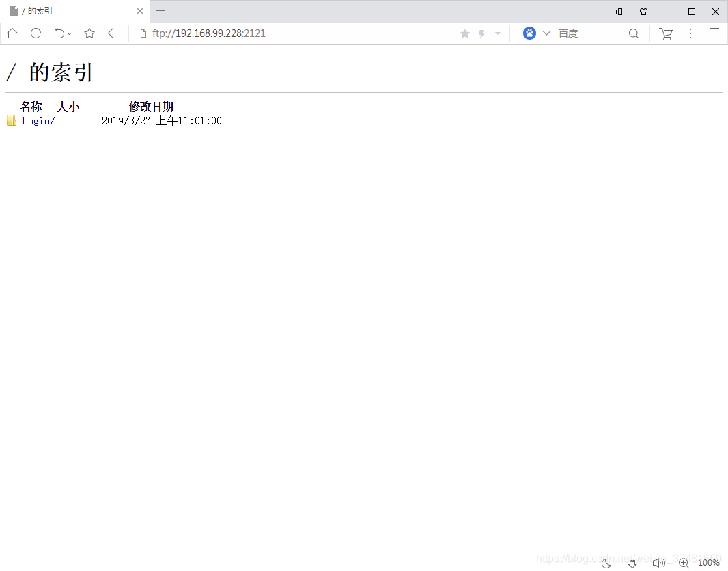This screenshot has width=728, height=571.
Task: Expand the dropdown beside the lightning icon
Action: 496,33
